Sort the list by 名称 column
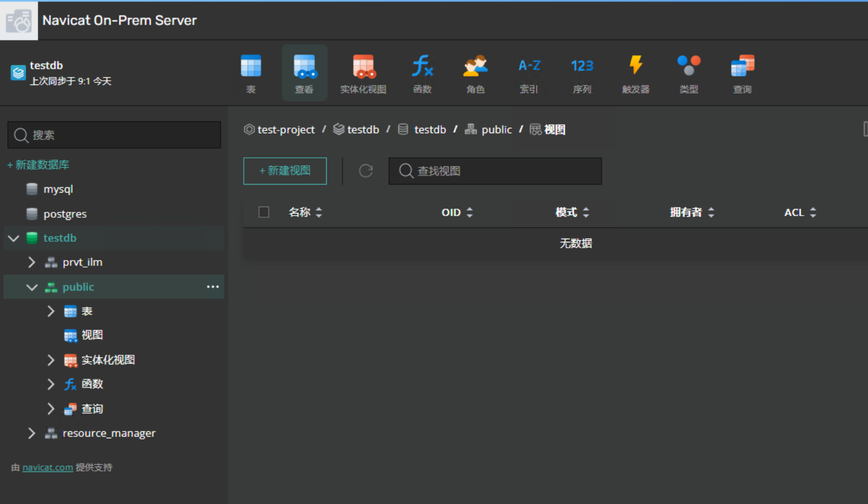Image resolution: width=868 pixels, height=504 pixels. (x=305, y=212)
